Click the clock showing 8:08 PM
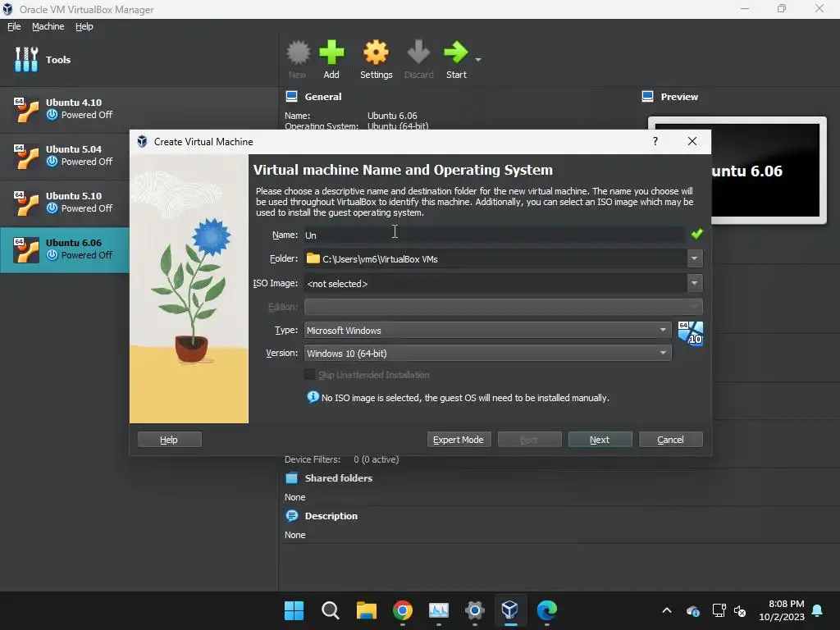 pos(786,604)
